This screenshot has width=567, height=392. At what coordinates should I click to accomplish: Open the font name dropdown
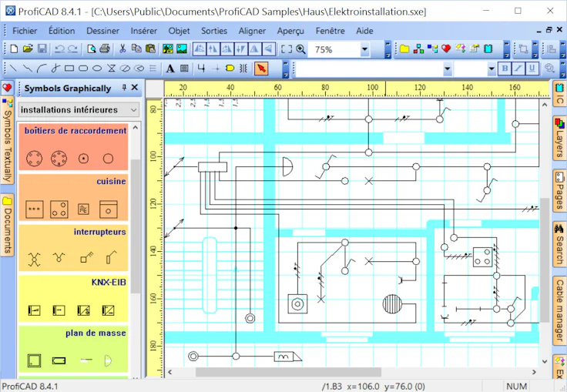(x=447, y=69)
